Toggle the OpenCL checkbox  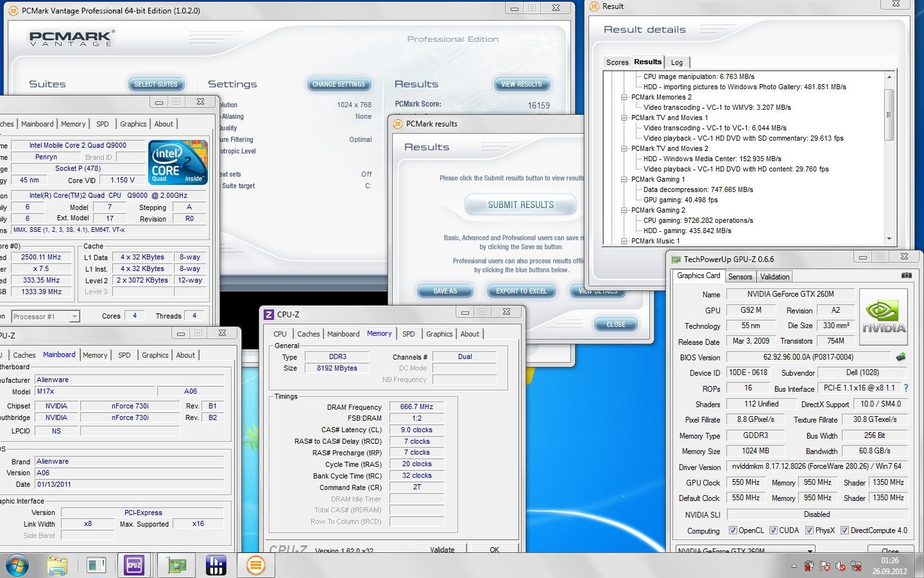733,530
